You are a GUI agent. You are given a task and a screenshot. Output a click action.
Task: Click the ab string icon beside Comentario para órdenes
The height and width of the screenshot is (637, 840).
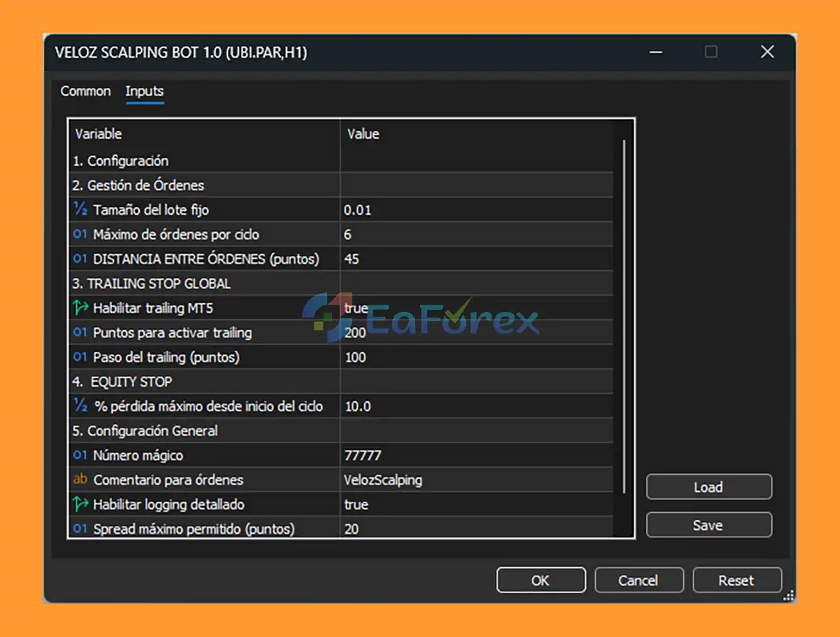click(80, 479)
